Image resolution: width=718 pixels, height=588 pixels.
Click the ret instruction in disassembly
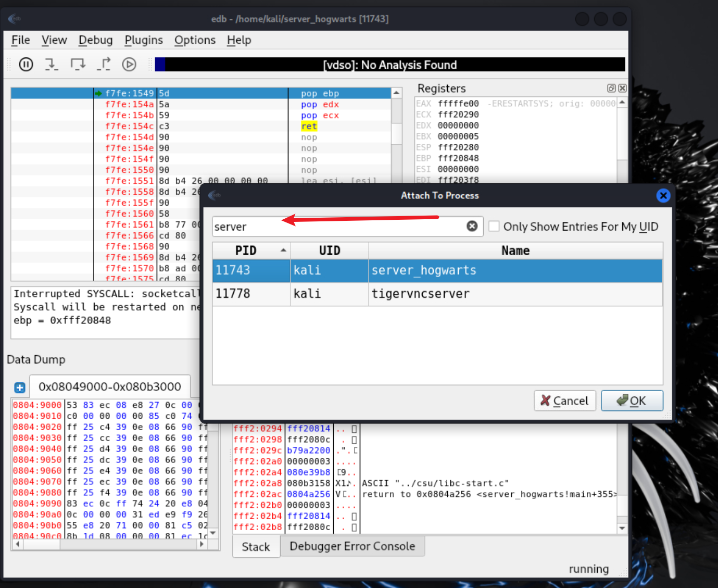(x=309, y=126)
